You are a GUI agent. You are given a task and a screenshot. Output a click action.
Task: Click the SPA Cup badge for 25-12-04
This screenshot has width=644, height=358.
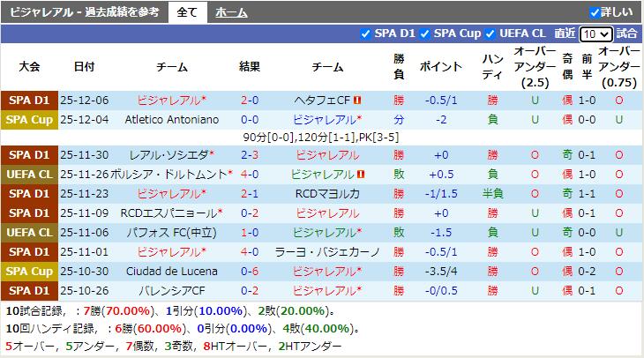coord(29,120)
